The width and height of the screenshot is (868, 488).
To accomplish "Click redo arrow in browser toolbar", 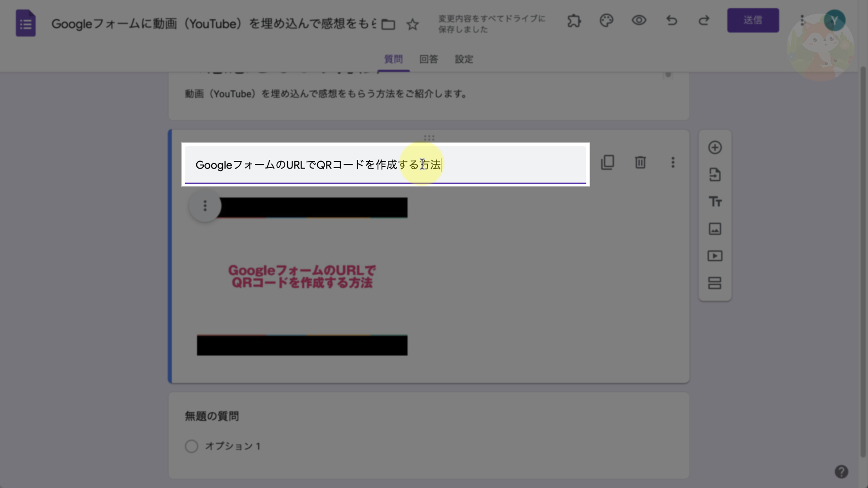I will (x=703, y=20).
